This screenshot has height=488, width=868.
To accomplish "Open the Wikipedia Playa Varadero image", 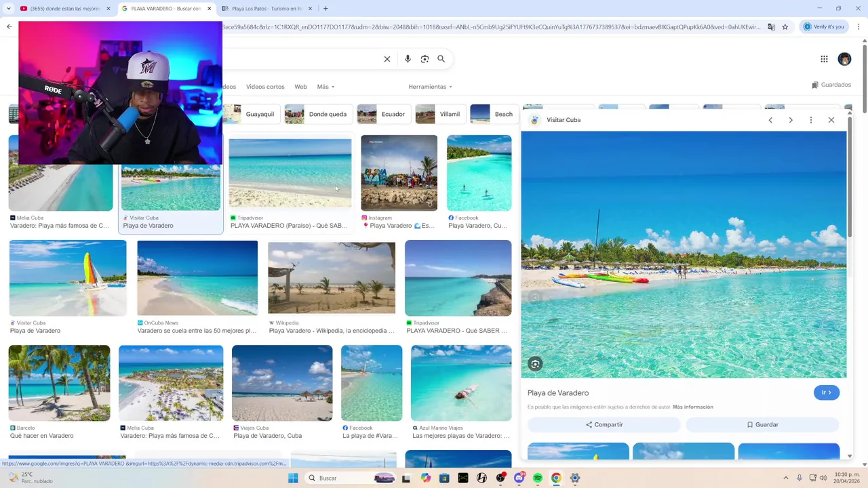I will (x=332, y=278).
